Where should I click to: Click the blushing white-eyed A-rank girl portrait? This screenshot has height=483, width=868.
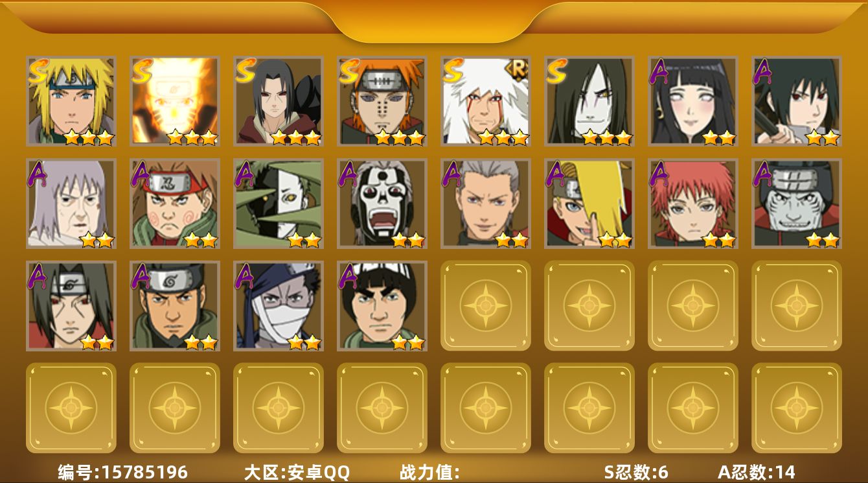(x=693, y=101)
